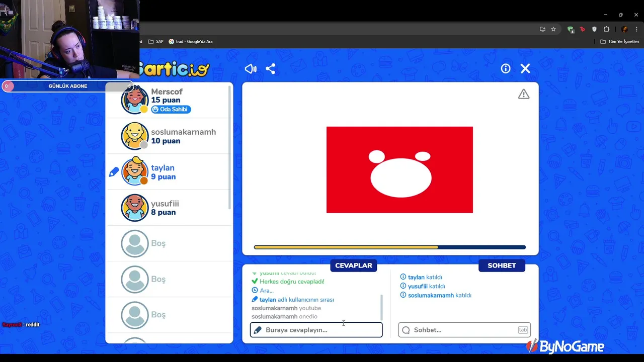
Task: Click 'taylan adlı kullanıcının sırası' message
Action: (x=296, y=300)
